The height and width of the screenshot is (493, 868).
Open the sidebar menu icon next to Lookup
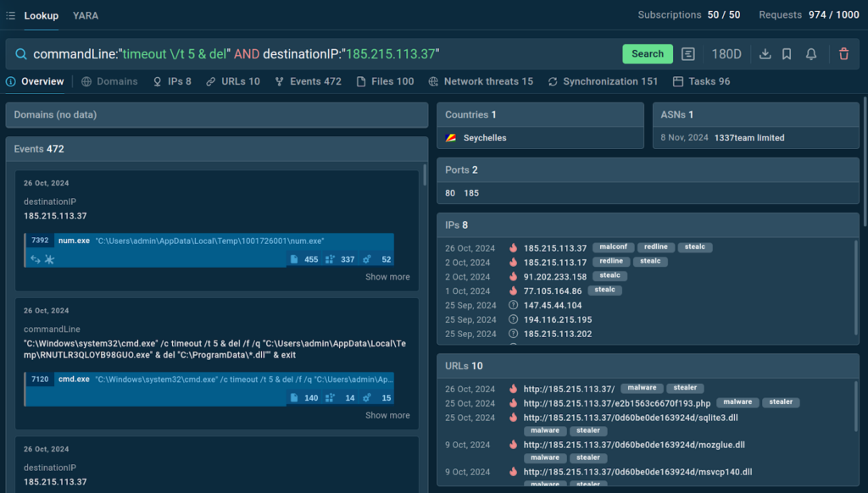tap(10, 15)
